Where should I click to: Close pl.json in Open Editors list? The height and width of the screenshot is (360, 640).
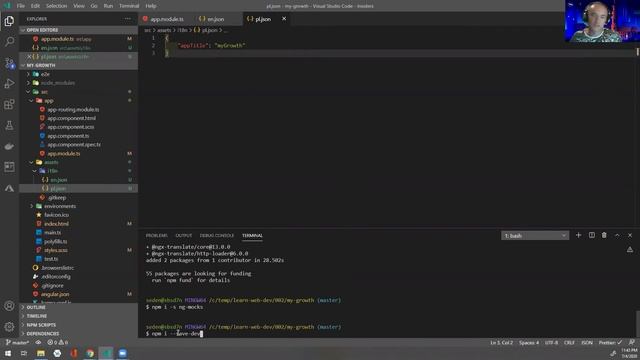[29, 57]
